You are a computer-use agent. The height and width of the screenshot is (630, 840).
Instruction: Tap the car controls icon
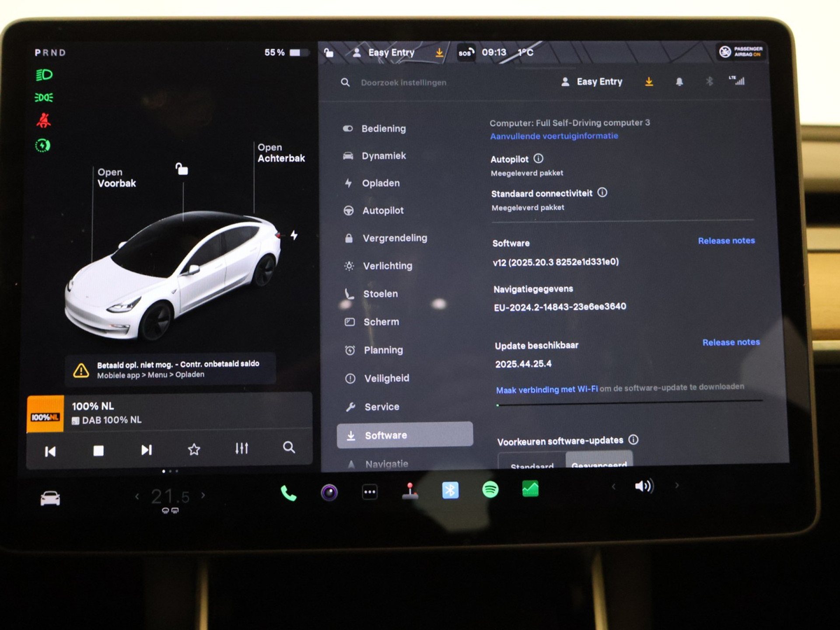(50, 498)
